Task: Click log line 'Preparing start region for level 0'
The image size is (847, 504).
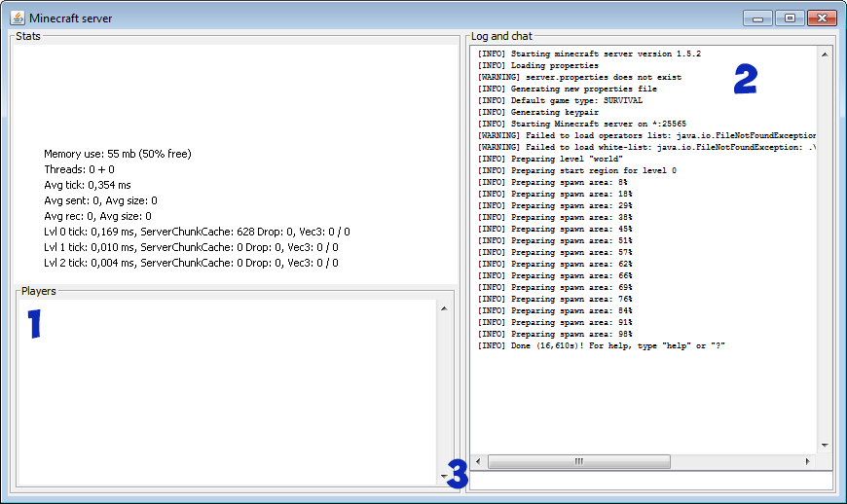Action: pyautogui.click(x=577, y=171)
